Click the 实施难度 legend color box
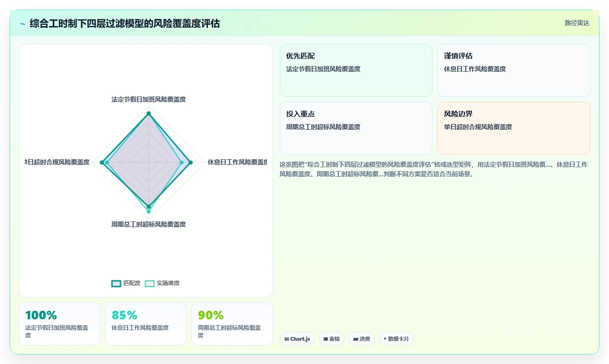The width and height of the screenshot is (609, 364). tap(149, 283)
